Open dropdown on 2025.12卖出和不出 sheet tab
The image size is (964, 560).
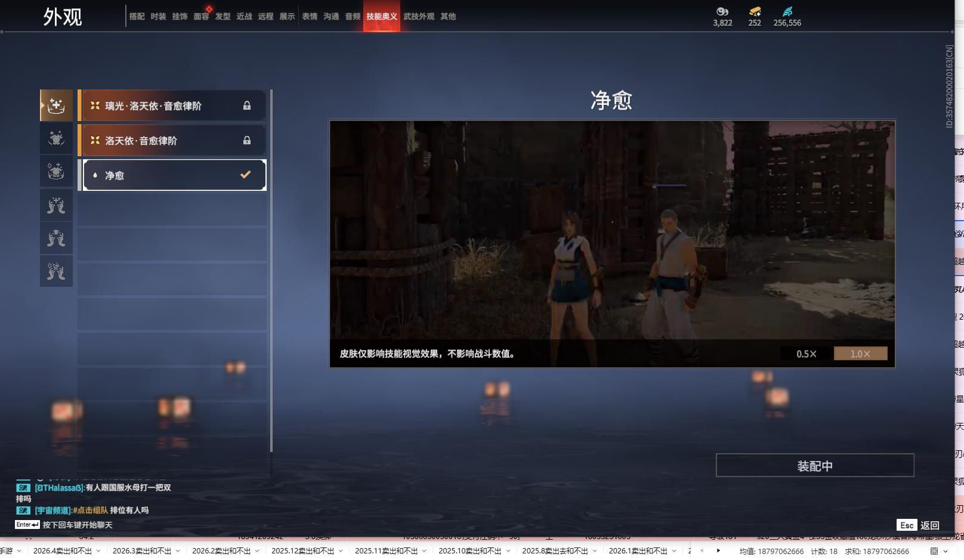pos(341,551)
